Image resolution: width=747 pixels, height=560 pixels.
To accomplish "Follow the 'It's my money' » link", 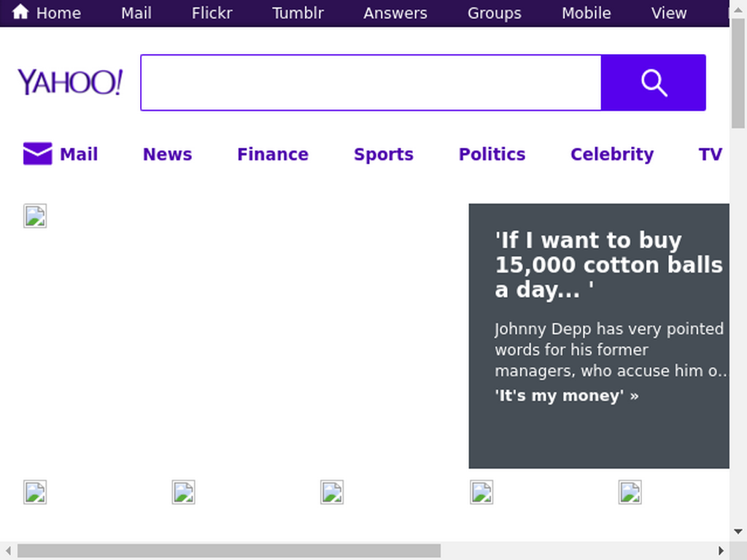I will pos(566,395).
